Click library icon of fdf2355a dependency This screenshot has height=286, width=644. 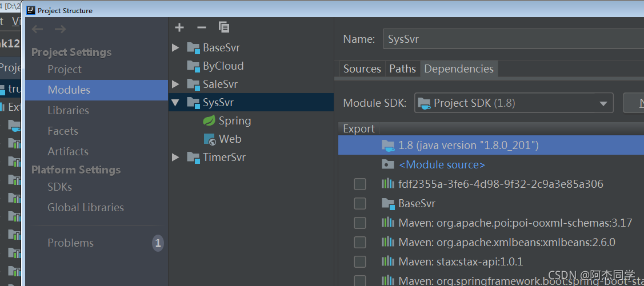pos(387,184)
